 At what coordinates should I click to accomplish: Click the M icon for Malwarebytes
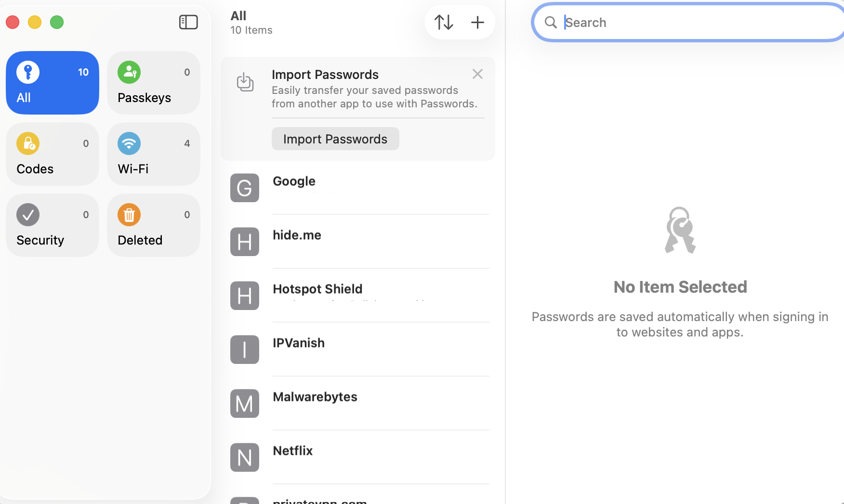245,403
